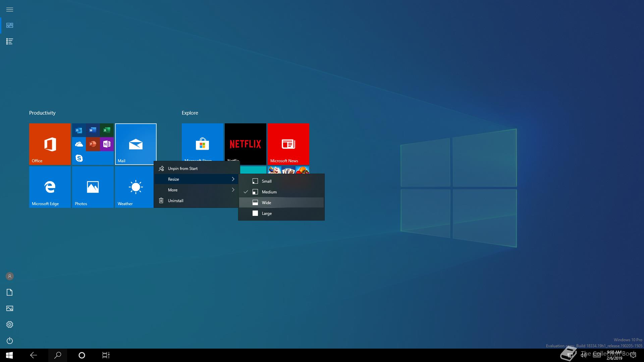Image resolution: width=644 pixels, height=362 pixels.
Task: Open the user account icon
Action: [10, 276]
